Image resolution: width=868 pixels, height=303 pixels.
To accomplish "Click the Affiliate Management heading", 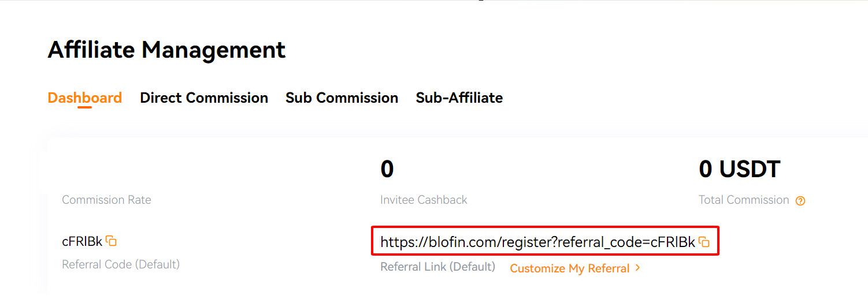I will coord(166,50).
